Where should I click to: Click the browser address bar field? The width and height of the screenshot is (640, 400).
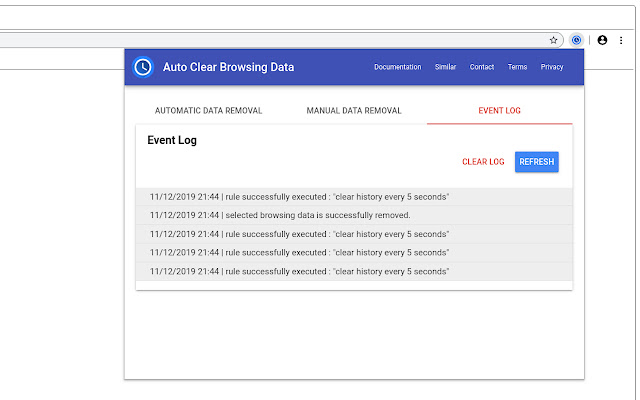[282, 40]
